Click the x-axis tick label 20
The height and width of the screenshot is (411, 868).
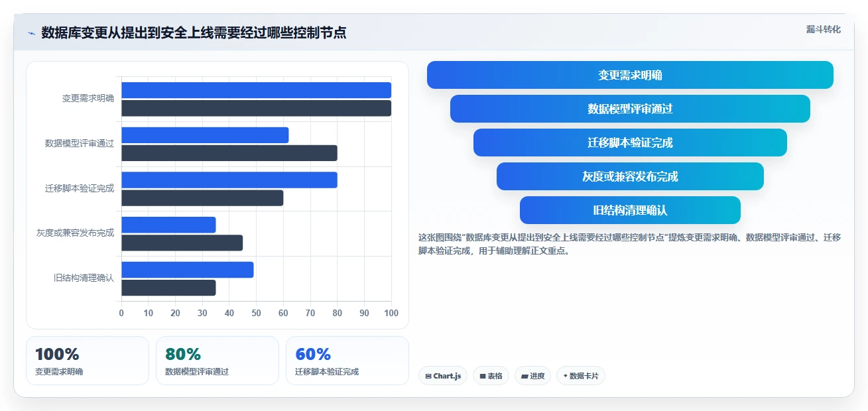coord(175,313)
